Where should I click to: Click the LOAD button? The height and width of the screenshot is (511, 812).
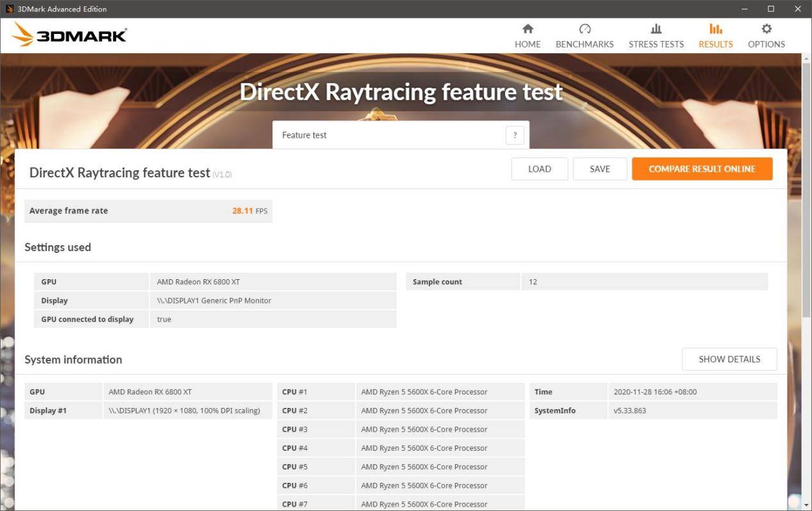(x=540, y=169)
